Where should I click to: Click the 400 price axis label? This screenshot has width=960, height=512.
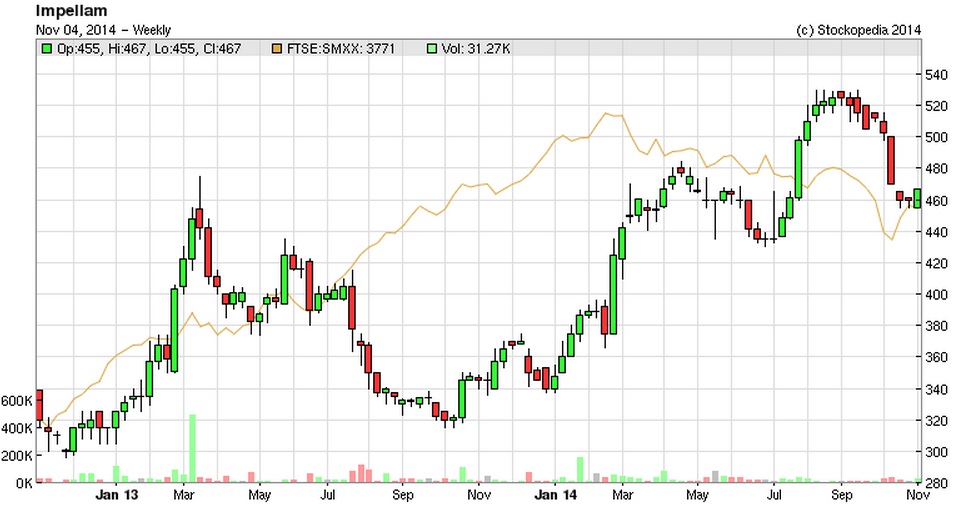pos(937,295)
